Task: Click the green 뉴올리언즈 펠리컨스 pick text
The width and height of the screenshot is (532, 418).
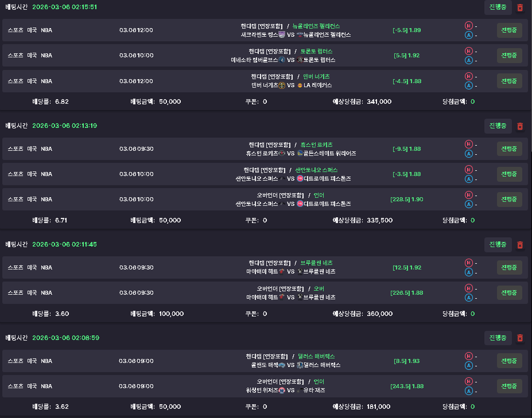Action: click(316, 26)
